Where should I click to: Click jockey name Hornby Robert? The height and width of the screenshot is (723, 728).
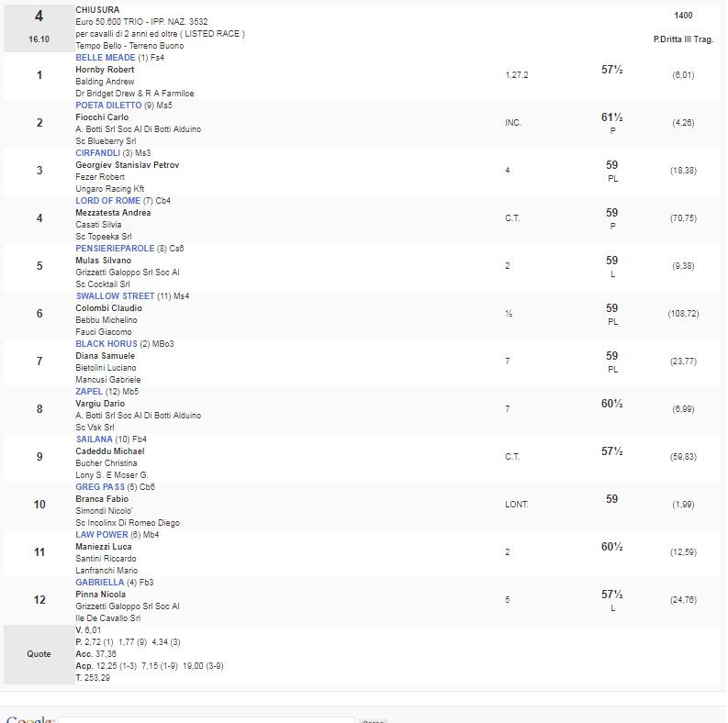pyautogui.click(x=105, y=70)
